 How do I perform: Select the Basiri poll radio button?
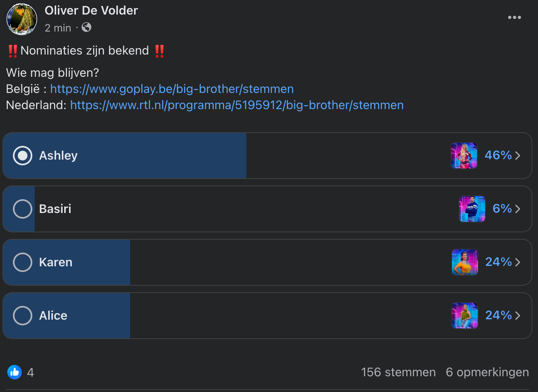[x=23, y=209]
